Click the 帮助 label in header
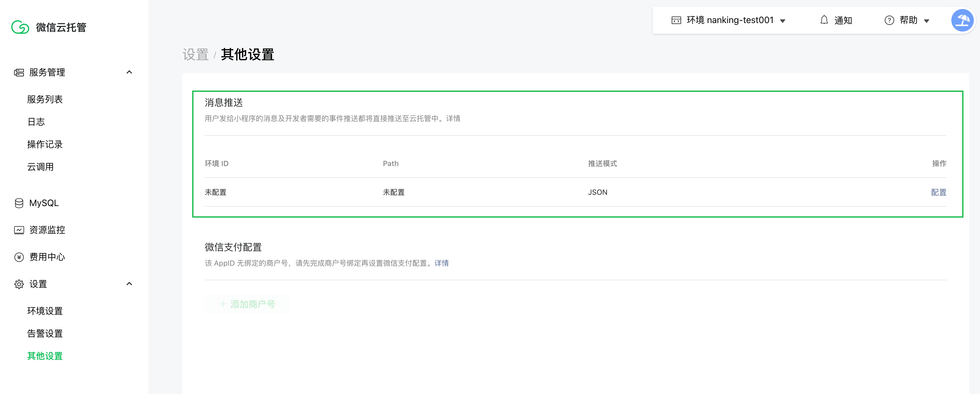This screenshot has width=980, height=394. [909, 20]
